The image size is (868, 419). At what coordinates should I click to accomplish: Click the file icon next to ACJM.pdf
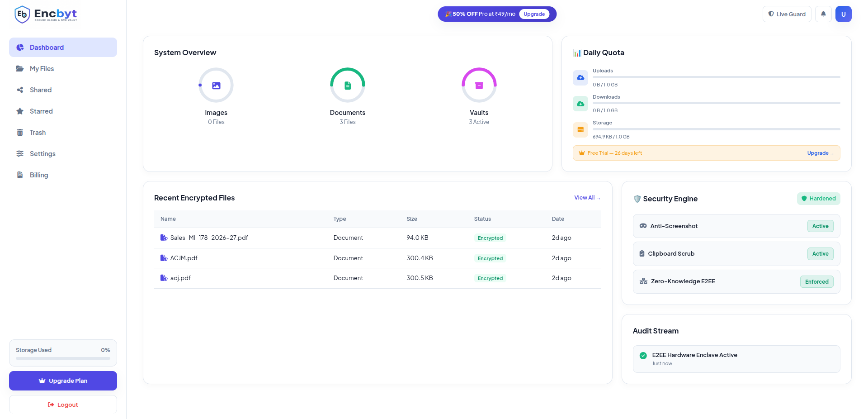click(x=164, y=258)
